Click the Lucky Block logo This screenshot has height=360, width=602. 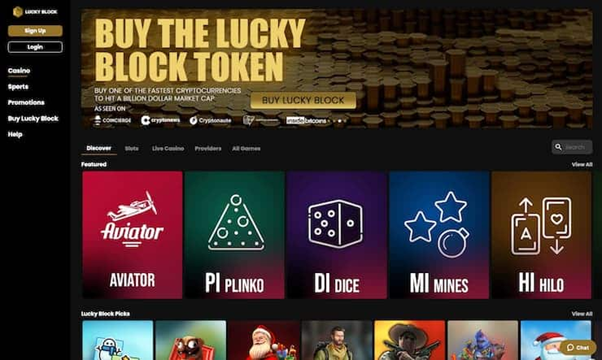click(x=35, y=12)
